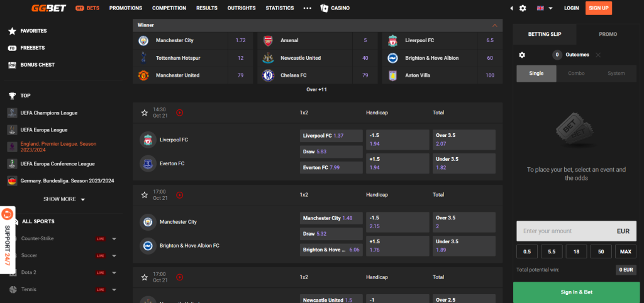This screenshot has height=303, width=644.
Task: Switch to the Promo tab
Action: point(608,35)
